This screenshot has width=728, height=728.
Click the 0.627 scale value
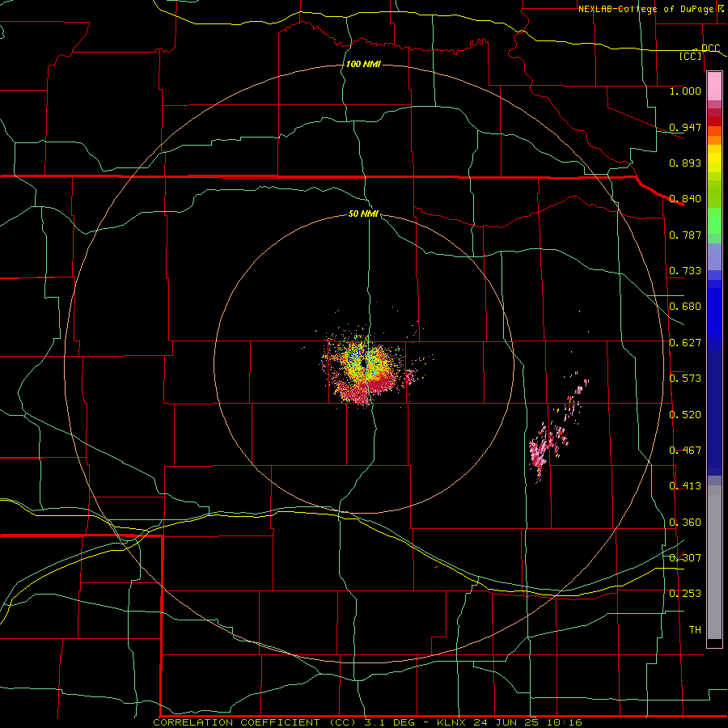pos(685,343)
